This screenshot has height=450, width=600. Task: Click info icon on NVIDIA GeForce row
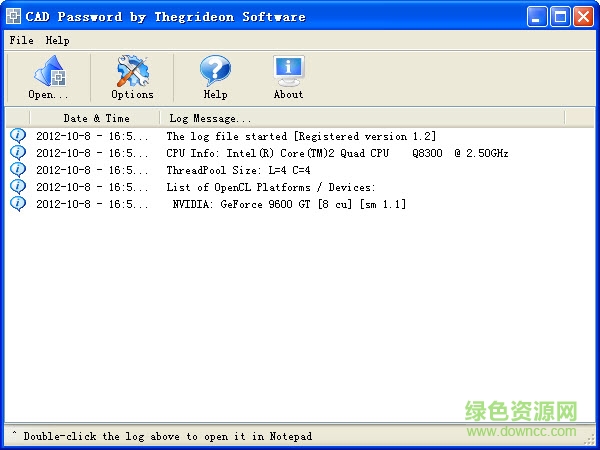pos(17,204)
